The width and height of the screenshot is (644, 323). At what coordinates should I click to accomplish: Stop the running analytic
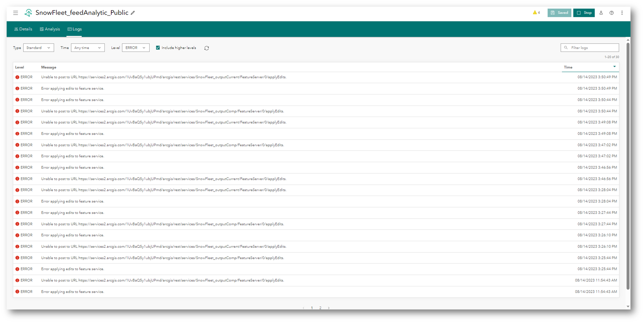[x=584, y=13]
